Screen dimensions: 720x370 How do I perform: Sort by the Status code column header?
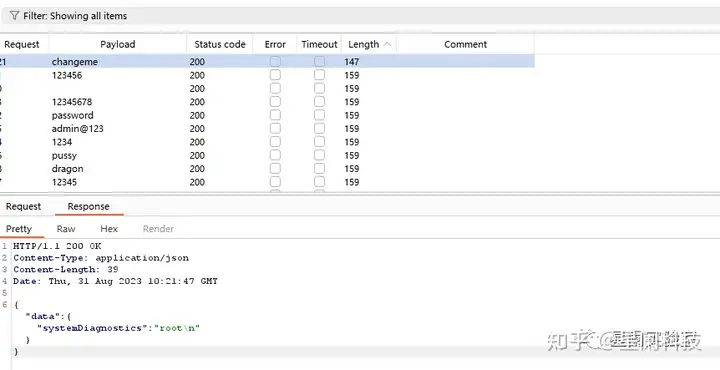pos(220,45)
